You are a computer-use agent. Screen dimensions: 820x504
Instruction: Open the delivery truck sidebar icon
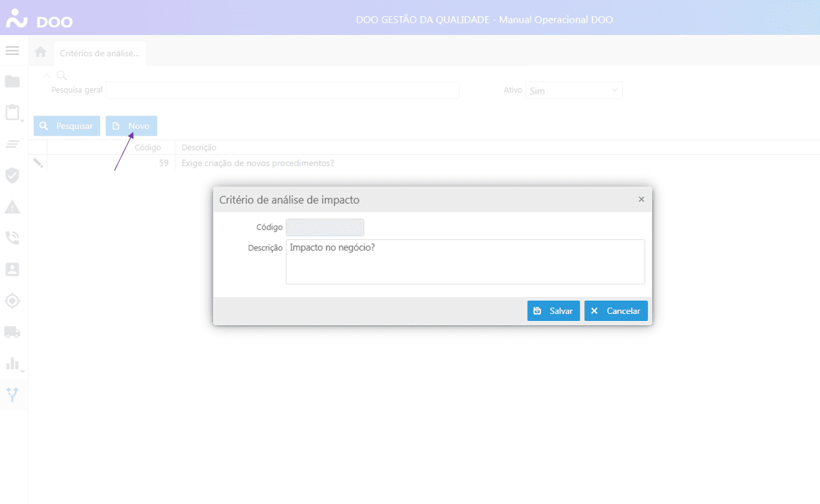pyautogui.click(x=12, y=332)
